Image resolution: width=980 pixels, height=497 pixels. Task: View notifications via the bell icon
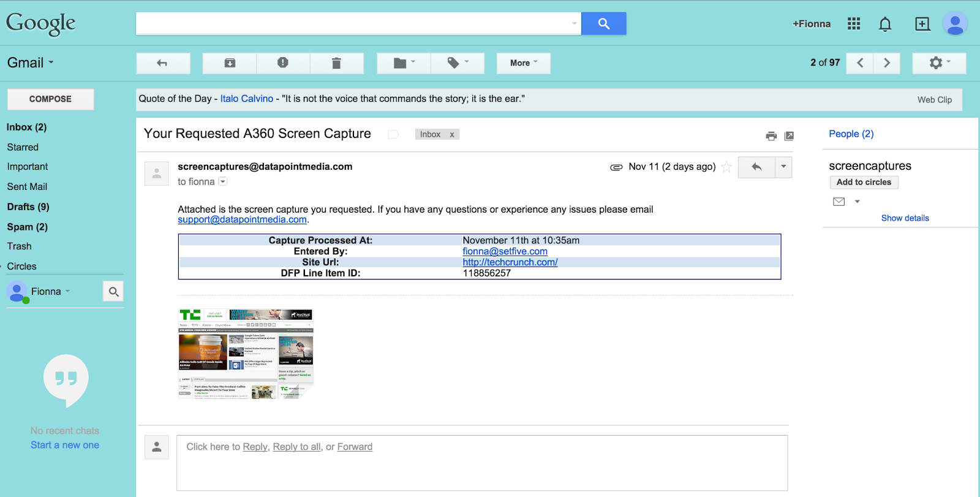point(885,24)
